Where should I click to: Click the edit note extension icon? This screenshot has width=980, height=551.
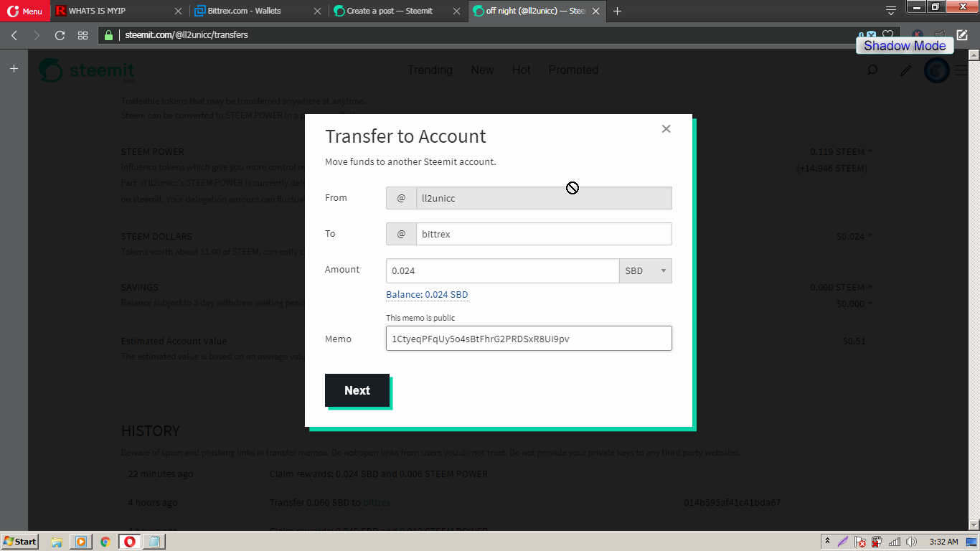click(963, 34)
